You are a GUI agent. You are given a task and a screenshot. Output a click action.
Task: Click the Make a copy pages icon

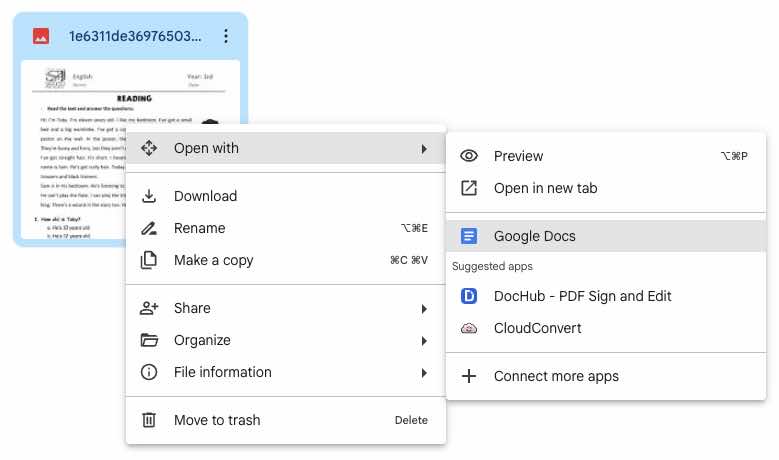tap(149, 260)
